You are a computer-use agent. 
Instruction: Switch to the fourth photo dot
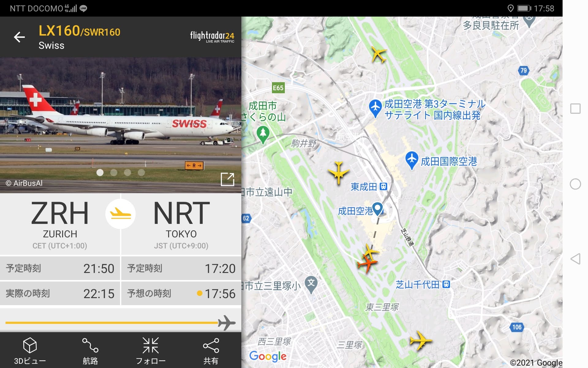[x=141, y=173]
